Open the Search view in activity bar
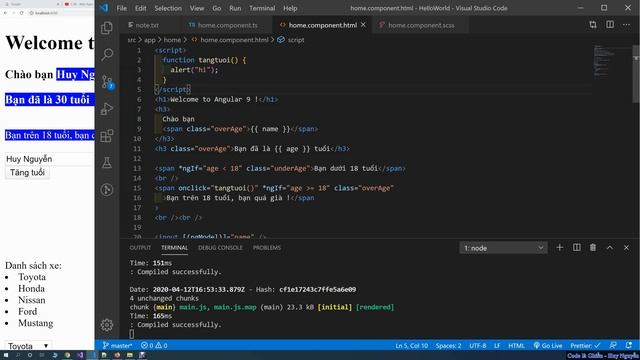The width and height of the screenshot is (640, 360). (x=107, y=54)
